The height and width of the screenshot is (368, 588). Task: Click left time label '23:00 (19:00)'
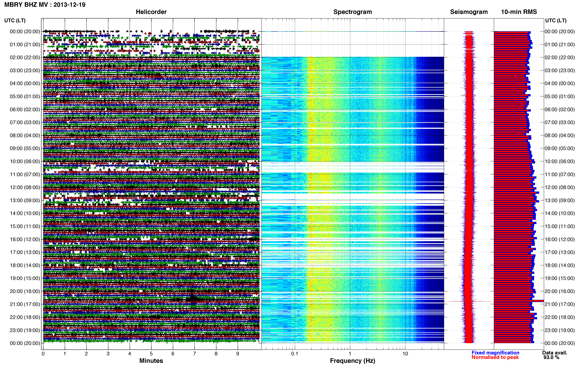(x=25, y=330)
